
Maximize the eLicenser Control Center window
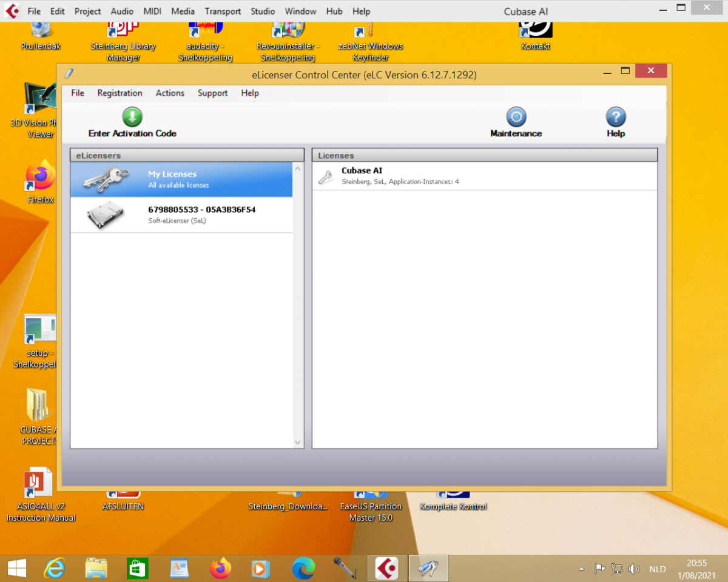coord(625,72)
